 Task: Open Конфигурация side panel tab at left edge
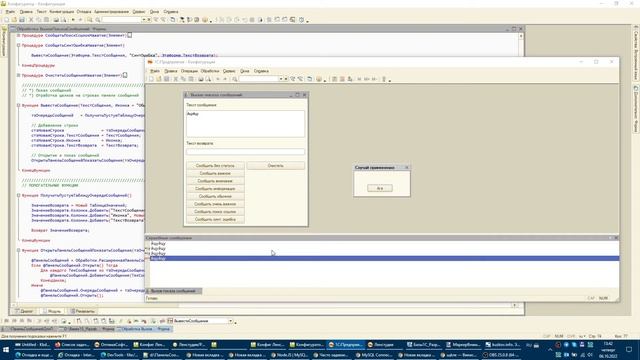[4, 42]
